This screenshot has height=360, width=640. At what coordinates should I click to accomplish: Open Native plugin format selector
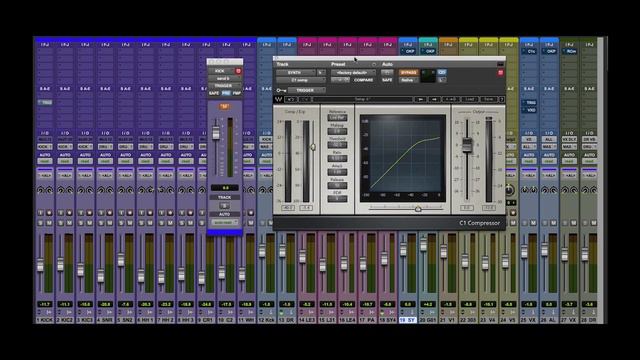tap(408, 80)
